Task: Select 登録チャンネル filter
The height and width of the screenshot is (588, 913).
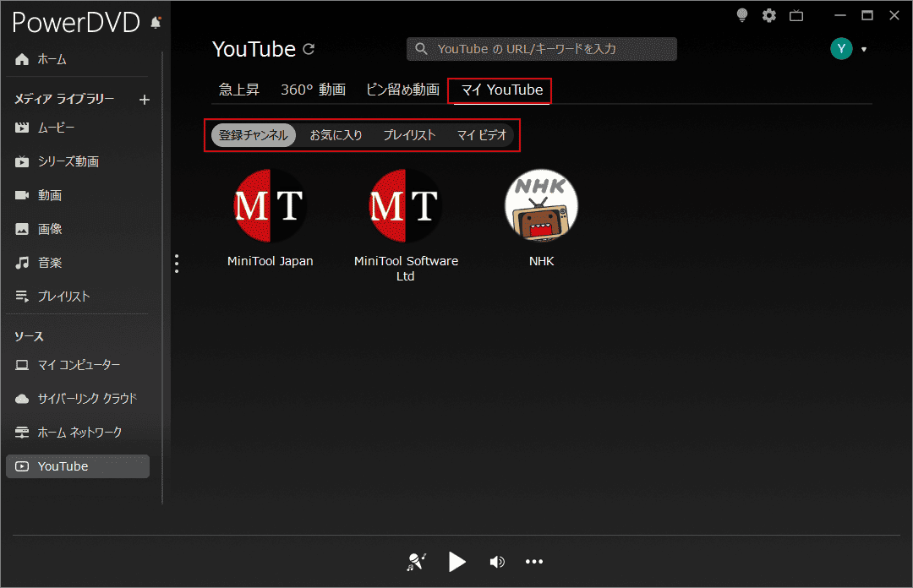Action: coord(254,135)
